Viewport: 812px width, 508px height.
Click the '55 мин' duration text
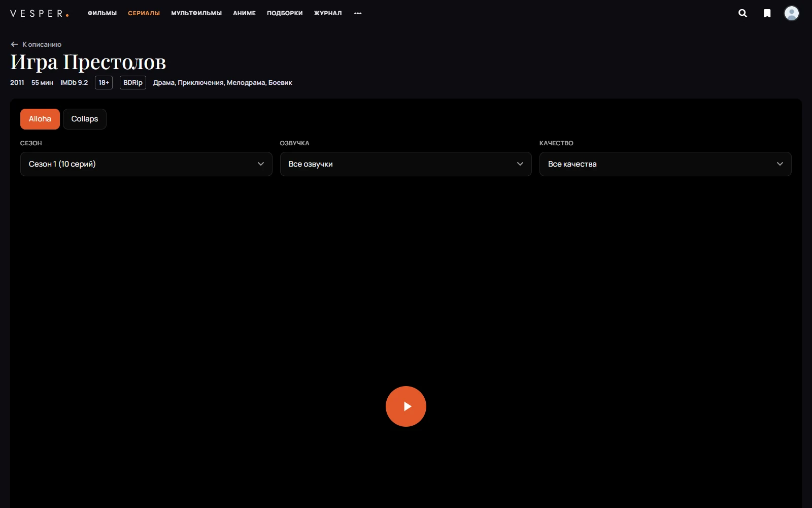(x=42, y=82)
